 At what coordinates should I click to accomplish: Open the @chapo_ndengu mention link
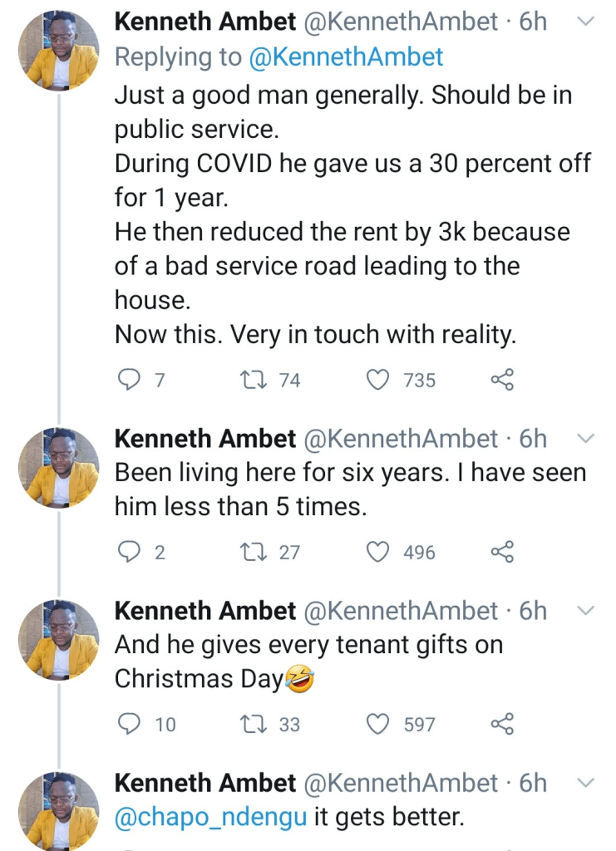click(x=211, y=817)
